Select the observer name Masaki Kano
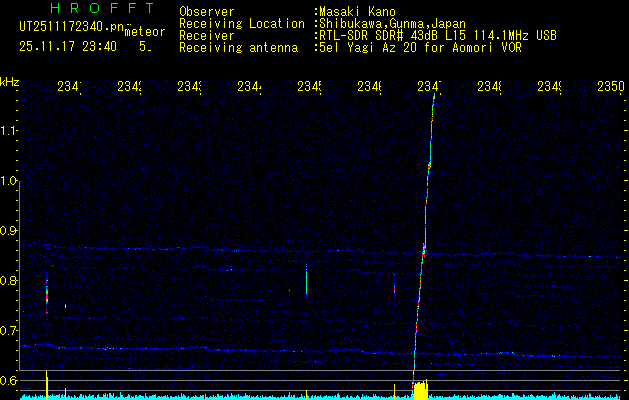 tap(354, 11)
